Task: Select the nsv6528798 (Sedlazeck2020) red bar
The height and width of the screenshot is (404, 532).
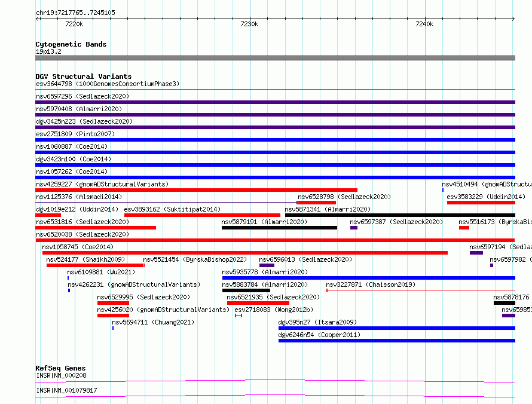Action: [317, 203]
